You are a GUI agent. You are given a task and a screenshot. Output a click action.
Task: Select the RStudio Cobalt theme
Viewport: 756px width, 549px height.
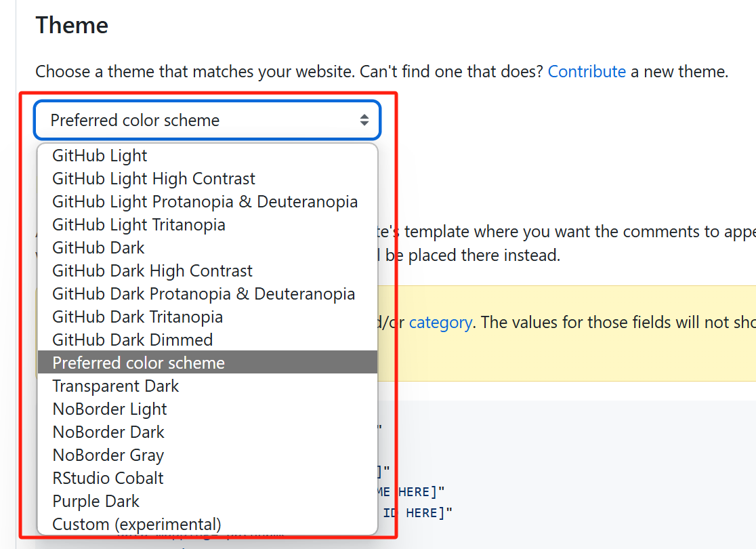coord(108,479)
